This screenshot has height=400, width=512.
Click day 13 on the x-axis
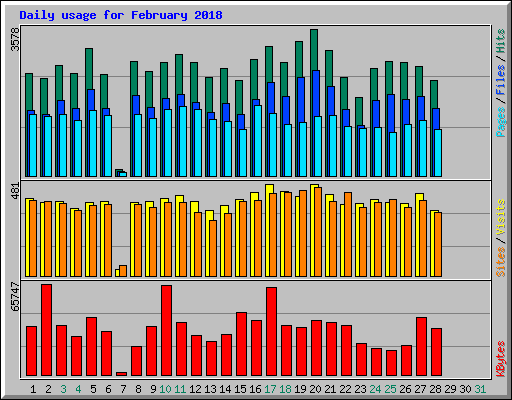pyautogui.click(x=210, y=389)
